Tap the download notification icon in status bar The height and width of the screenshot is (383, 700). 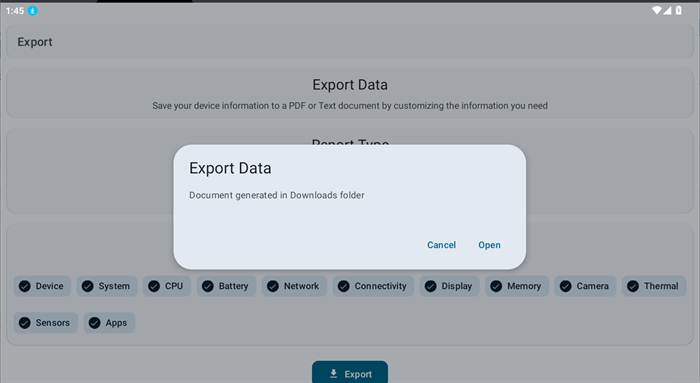point(33,11)
